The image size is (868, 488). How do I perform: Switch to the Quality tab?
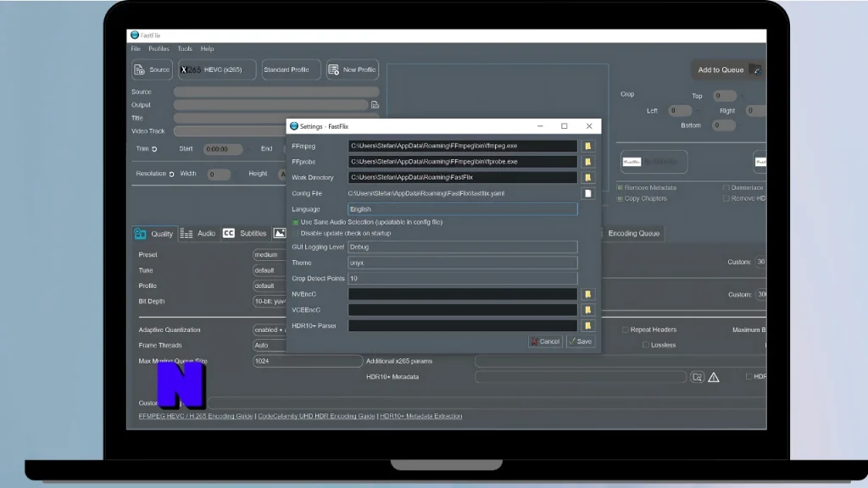154,234
